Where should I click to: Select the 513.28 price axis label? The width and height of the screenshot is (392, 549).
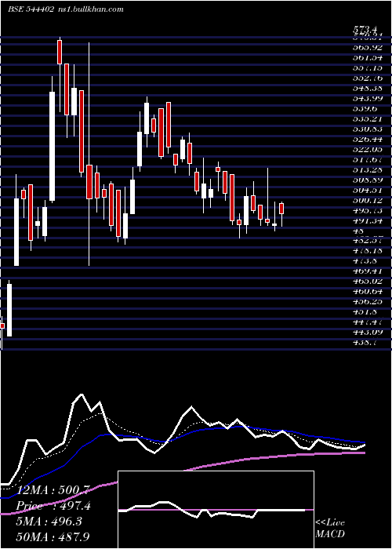click(369, 170)
